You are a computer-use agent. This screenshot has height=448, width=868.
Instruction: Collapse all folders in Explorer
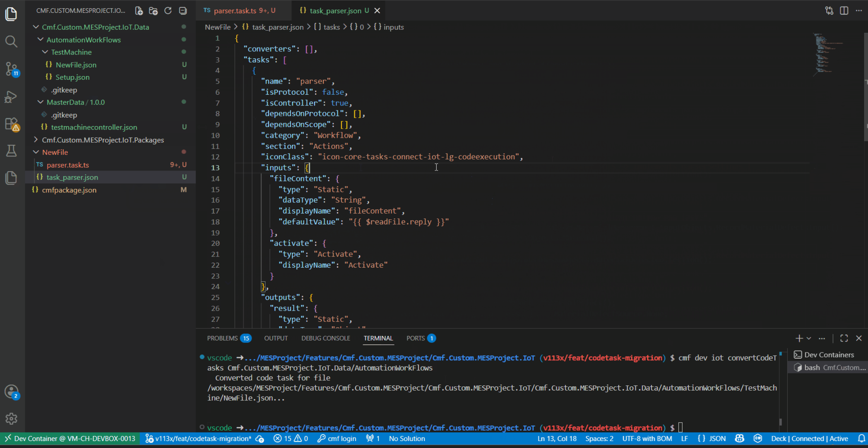click(183, 11)
